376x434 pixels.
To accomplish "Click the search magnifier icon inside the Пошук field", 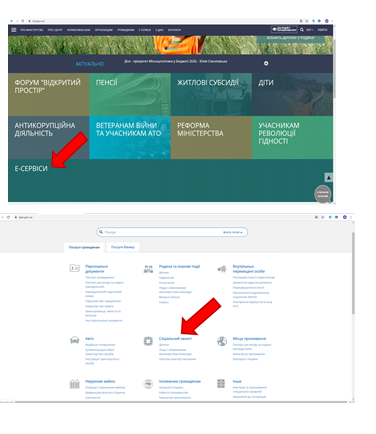I will point(101,232).
